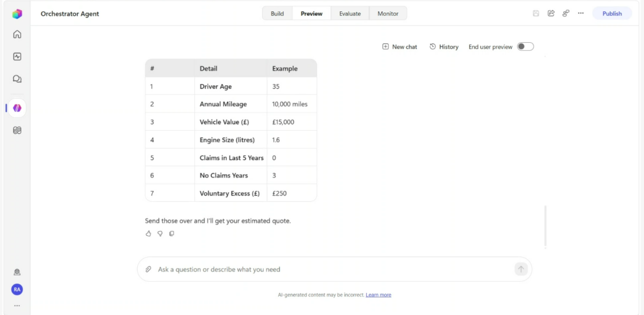Give the response a thumbs down

(160, 233)
